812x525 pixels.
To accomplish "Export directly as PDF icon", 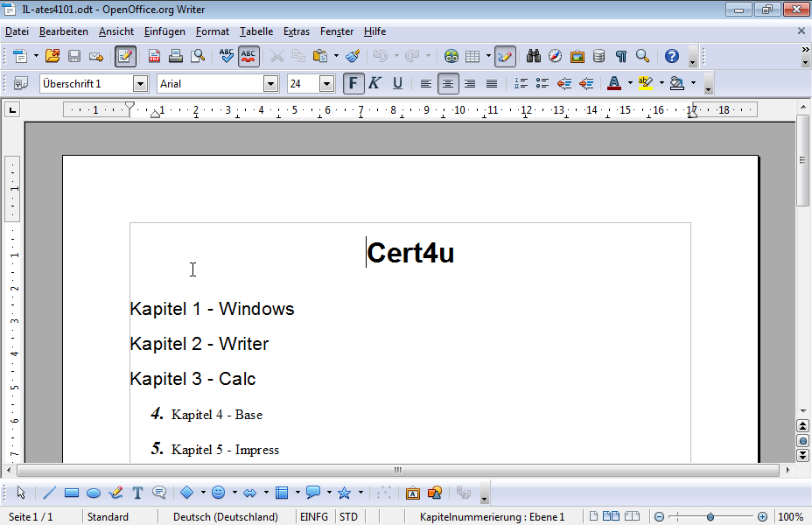I will [x=154, y=56].
